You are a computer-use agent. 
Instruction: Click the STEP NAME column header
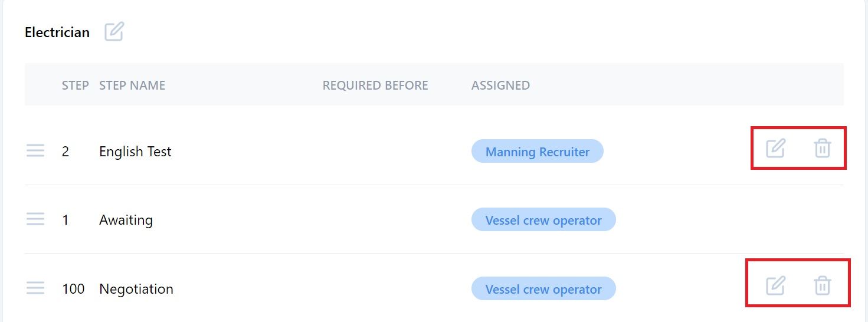coord(132,86)
